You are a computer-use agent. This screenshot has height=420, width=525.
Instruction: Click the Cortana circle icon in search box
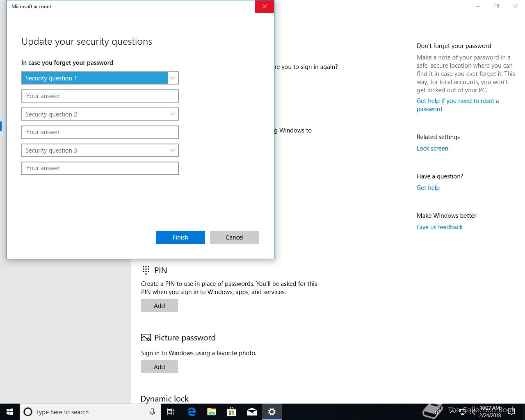[28, 412]
